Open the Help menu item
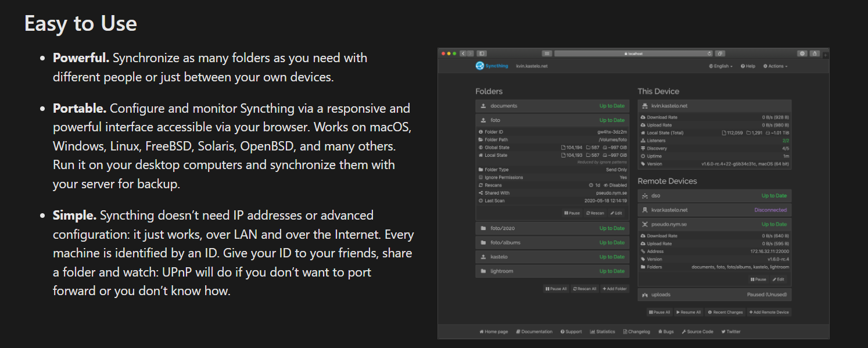The width and height of the screenshot is (868, 348). [748, 66]
